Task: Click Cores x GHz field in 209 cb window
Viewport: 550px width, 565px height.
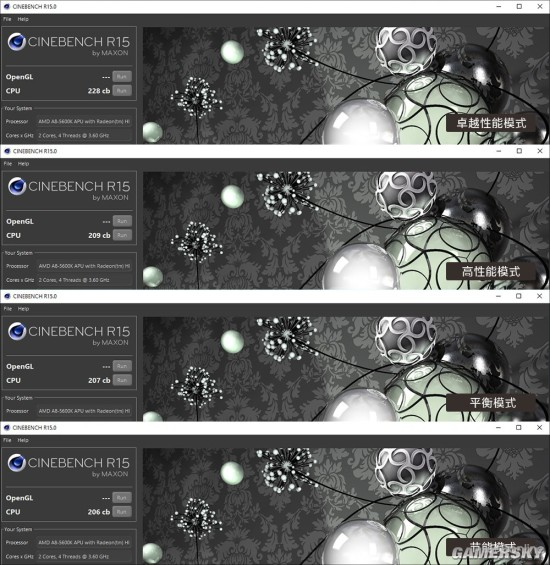Action: click(84, 280)
